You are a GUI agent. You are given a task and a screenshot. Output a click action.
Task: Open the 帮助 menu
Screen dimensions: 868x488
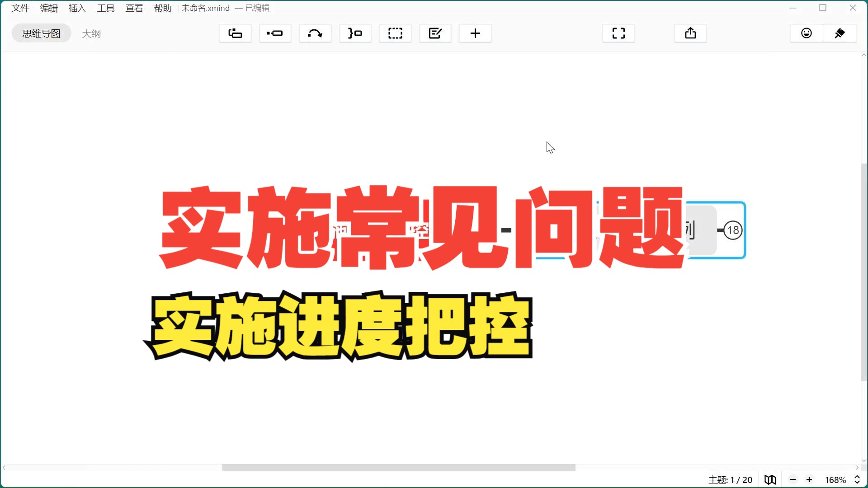pyautogui.click(x=163, y=8)
